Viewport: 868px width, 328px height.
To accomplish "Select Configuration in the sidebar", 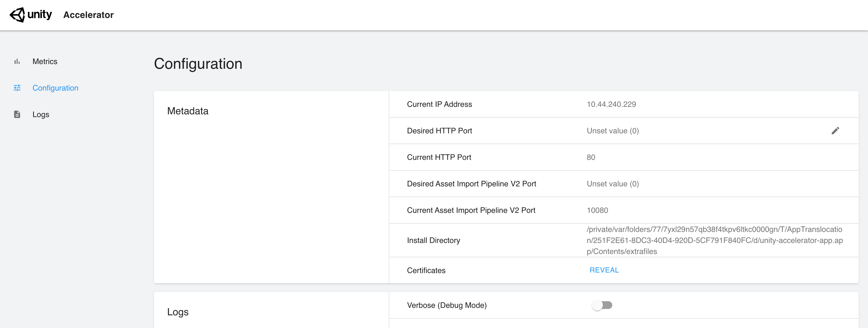I will tap(55, 88).
